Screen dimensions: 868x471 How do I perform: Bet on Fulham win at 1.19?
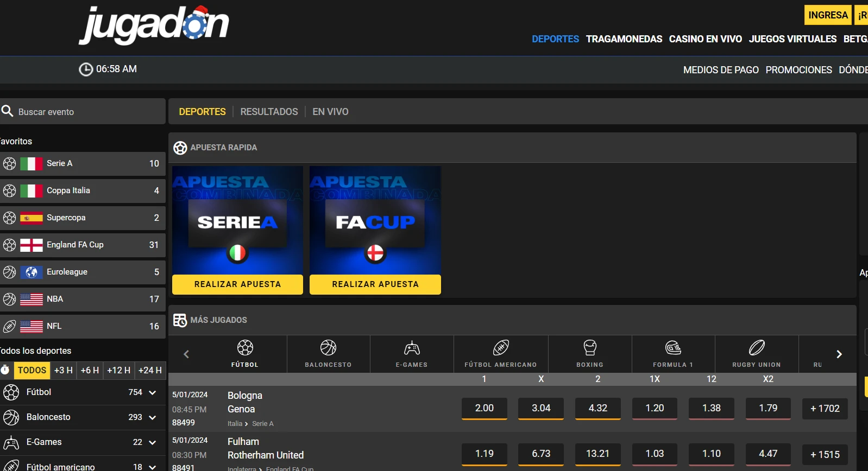pyautogui.click(x=485, y=454)
